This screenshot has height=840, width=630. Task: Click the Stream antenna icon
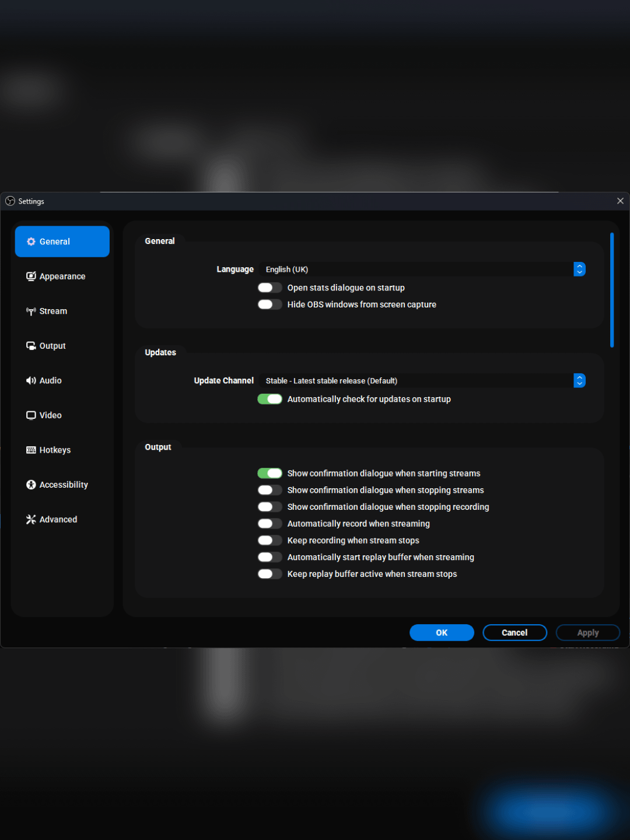click(31, 311)
